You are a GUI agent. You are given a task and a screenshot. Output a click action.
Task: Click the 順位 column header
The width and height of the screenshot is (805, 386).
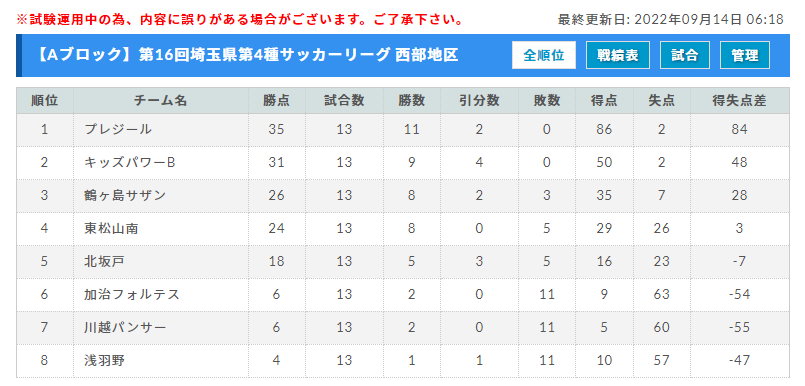[45, 101]
